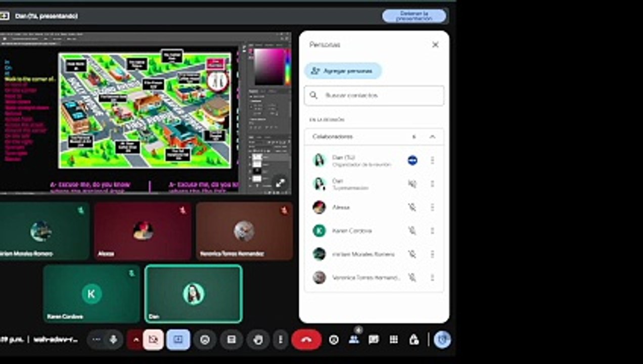Click presentation audio muted icon for Dan

(412, 184)
